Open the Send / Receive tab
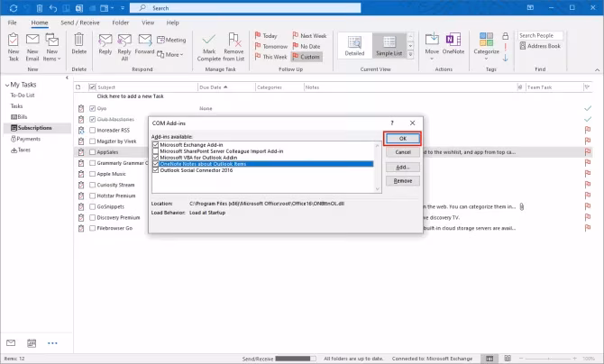Screen dimensions: 604x364 click(80, 23)
